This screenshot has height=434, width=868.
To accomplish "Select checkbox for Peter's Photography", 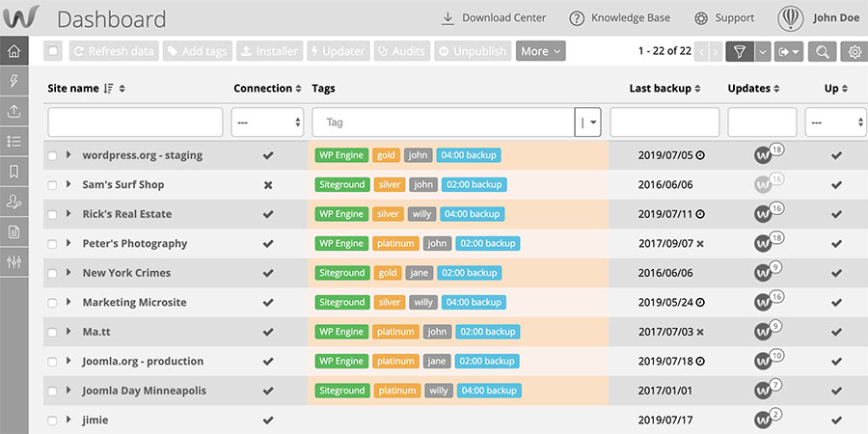I will pos(52,244).
